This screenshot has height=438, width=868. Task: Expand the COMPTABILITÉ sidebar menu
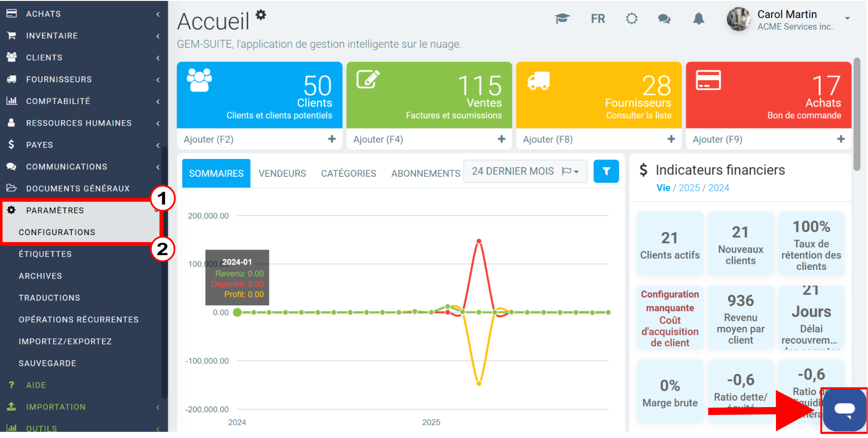84,101
